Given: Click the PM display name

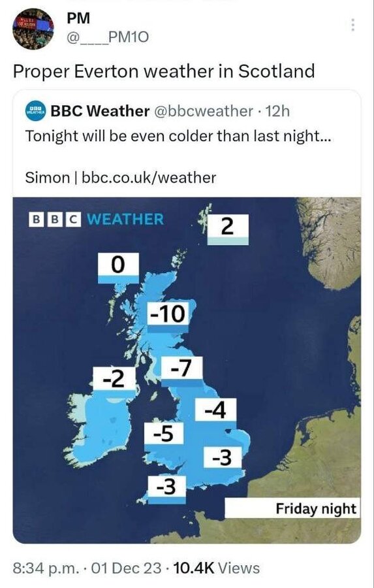Looking at the screenshot, I should (78, 18).
